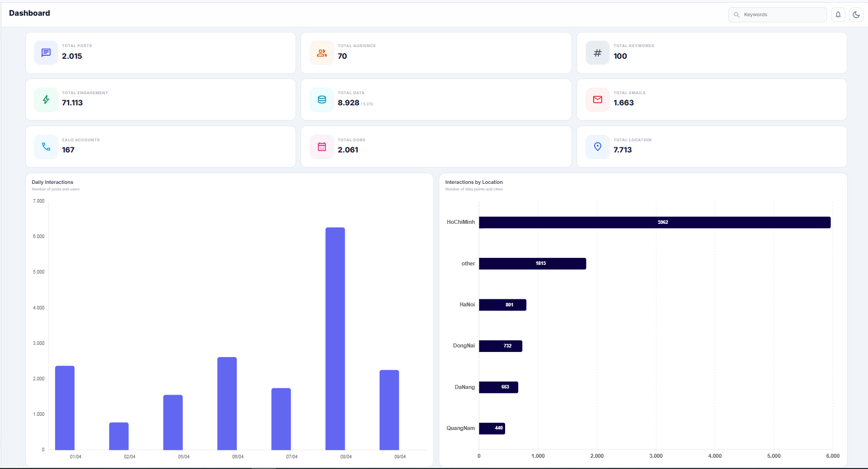Image resolution: width=868 pixels, height=469 pixels.
Task: Click the Total Engagement card label
Action: 85,93
